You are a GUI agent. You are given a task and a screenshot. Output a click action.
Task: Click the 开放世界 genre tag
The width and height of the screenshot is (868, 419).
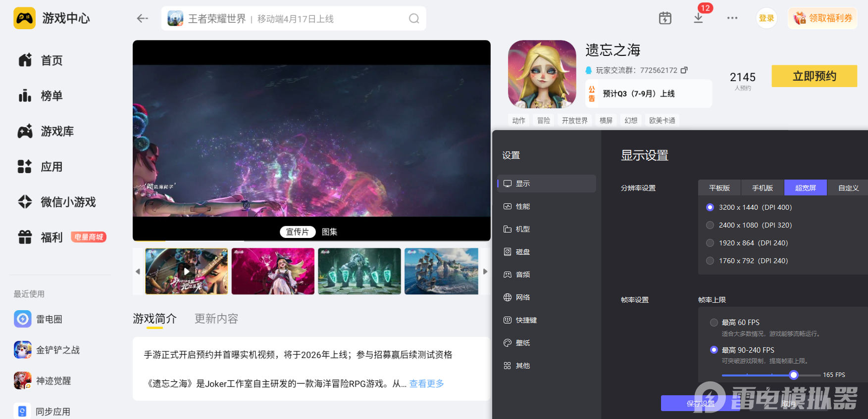[575, 121]
